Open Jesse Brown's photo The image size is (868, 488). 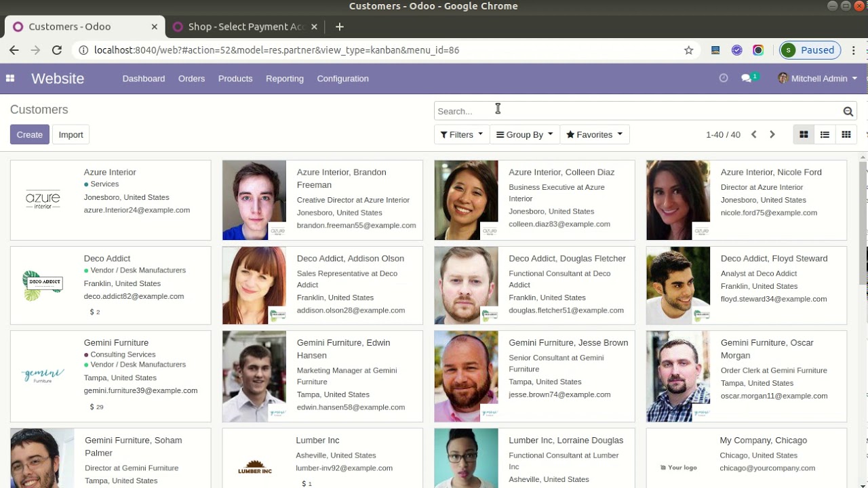(467, 376)
